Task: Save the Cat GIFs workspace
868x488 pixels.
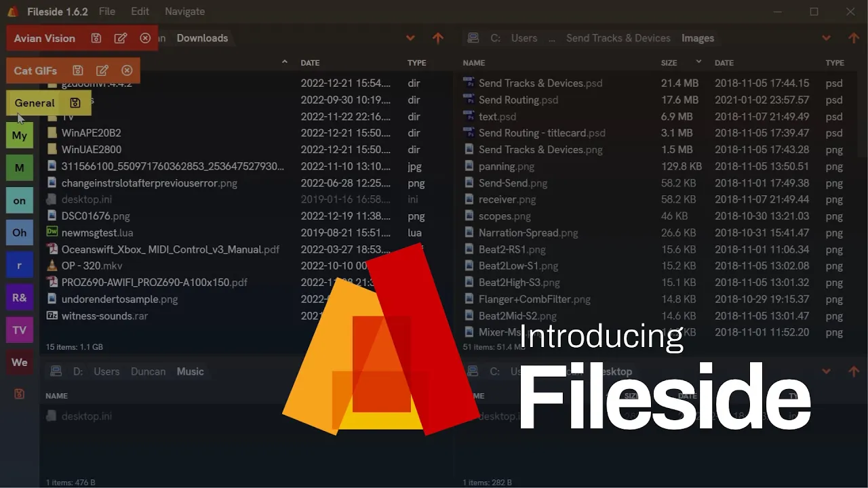Action: point(78,70)
